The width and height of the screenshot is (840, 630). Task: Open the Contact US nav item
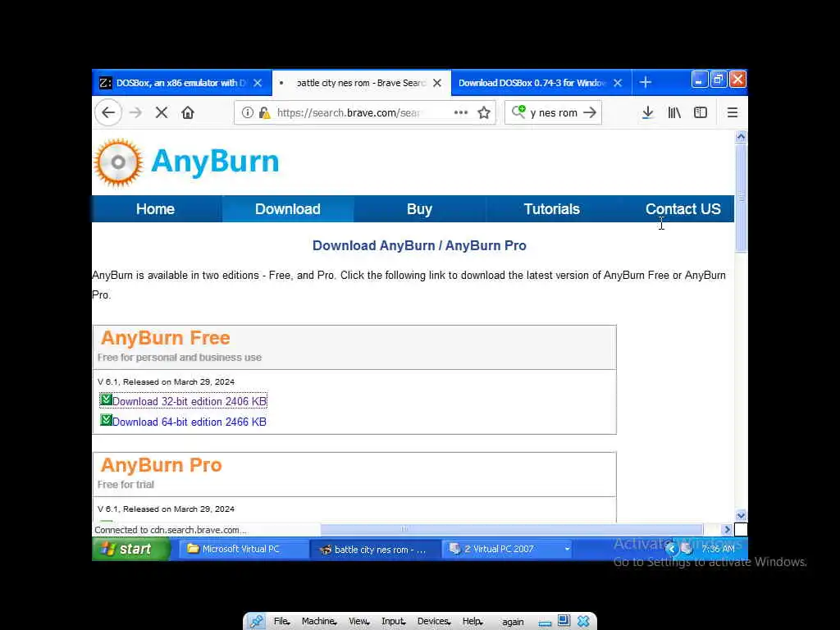click(x=682, y=209)
